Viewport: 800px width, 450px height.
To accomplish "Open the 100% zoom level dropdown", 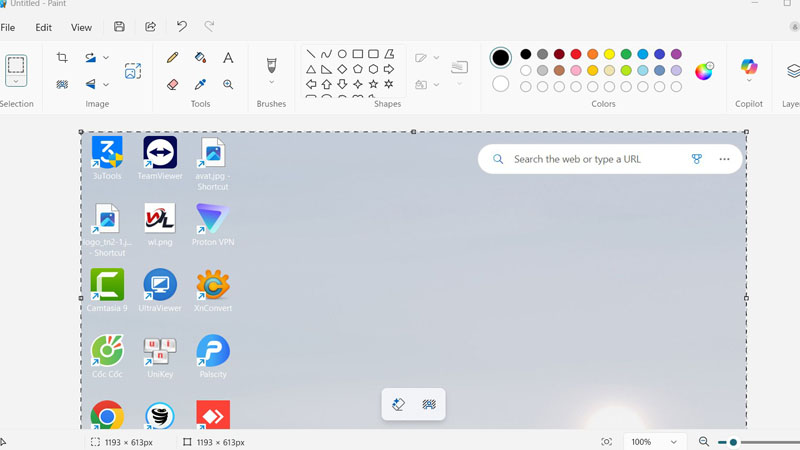I will pyautogui.click(x=654, y=442).
